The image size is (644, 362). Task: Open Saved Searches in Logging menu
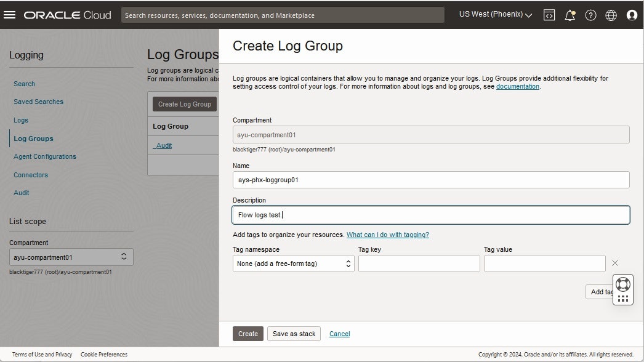point(38,102)
